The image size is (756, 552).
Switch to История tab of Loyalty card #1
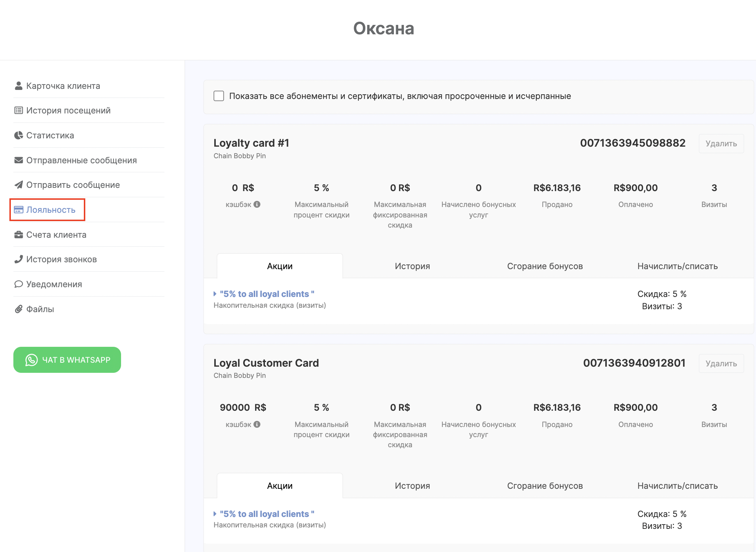(x=412, y=266)
